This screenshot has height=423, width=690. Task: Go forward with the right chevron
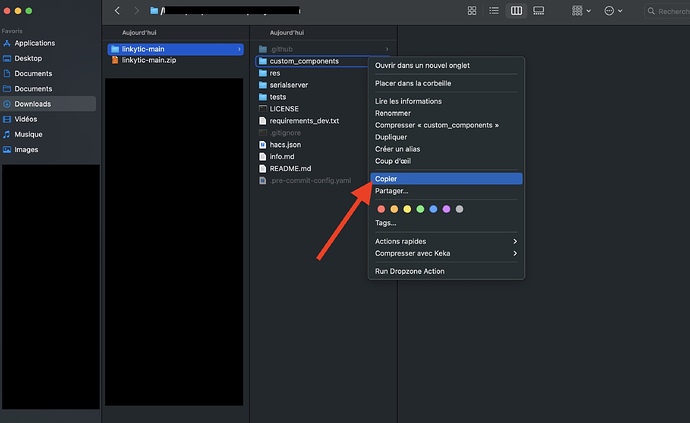coord(136,11)
